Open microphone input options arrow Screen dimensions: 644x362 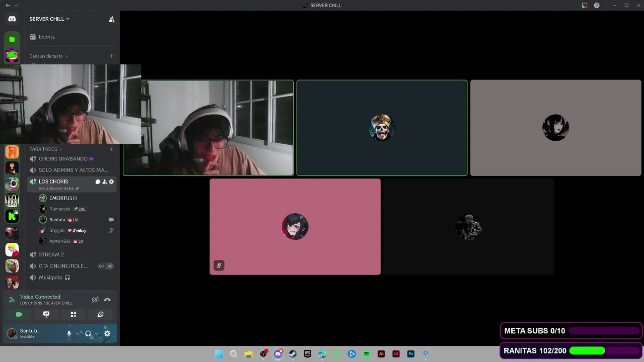tap(77, 333)
